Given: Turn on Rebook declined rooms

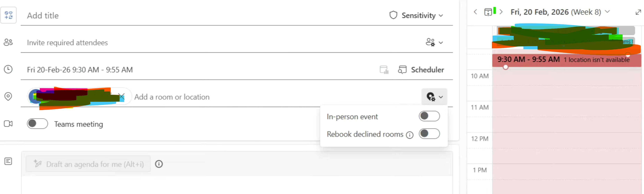Looking at the screenshot, I should click(429, 134).
